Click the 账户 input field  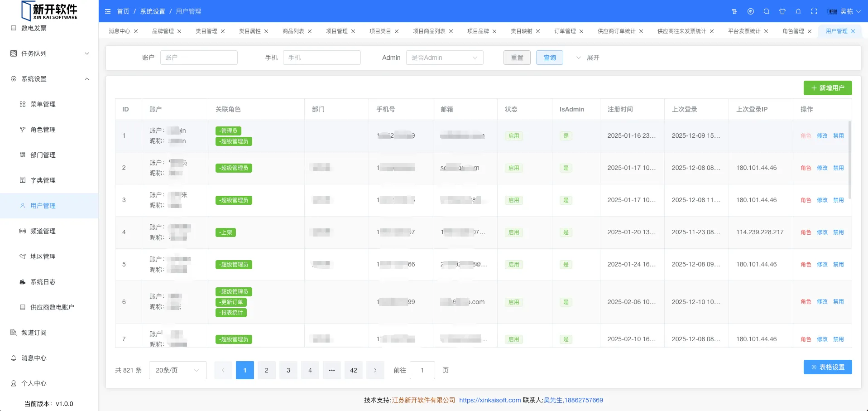point(199,58)
